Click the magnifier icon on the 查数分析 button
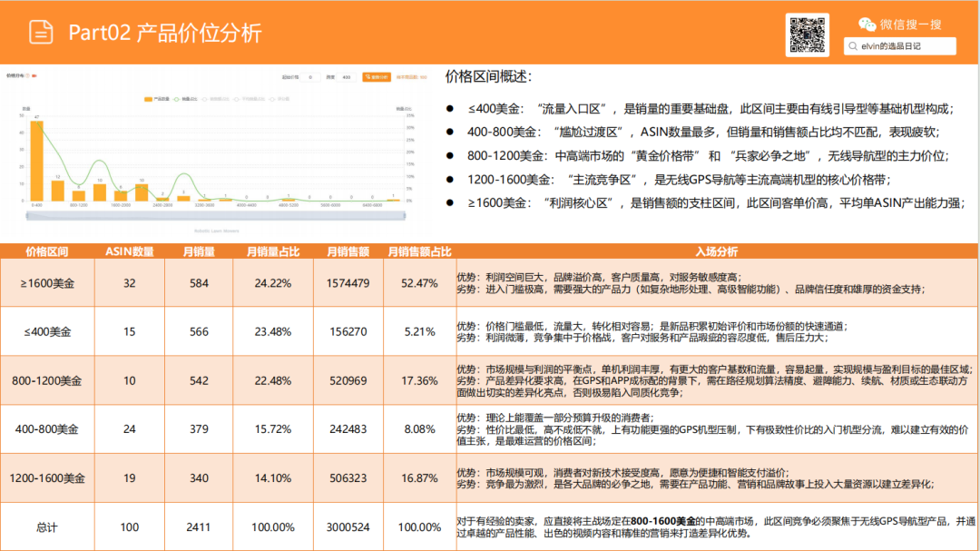Screen dimensions: 980x551 [x=367, y=77]
